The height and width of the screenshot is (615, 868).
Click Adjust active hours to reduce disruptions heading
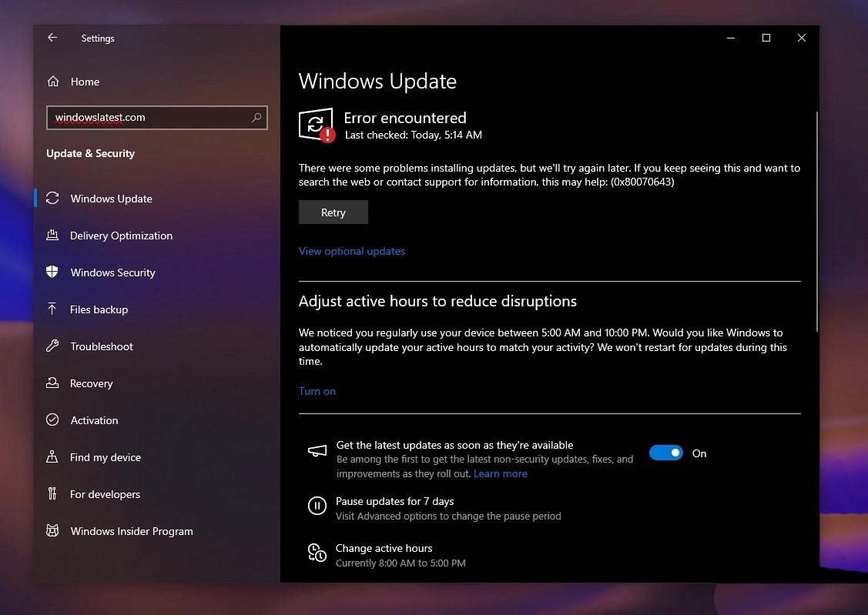(437, 301)
